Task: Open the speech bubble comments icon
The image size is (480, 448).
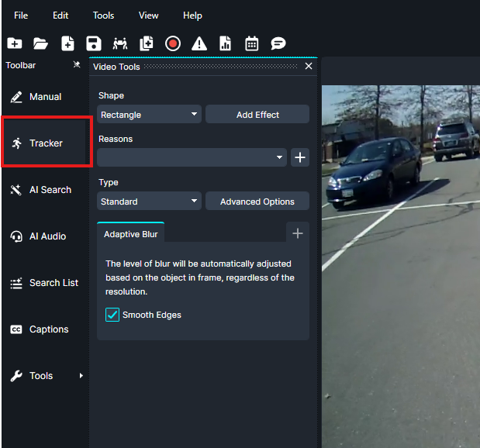Action: (278, 43)
